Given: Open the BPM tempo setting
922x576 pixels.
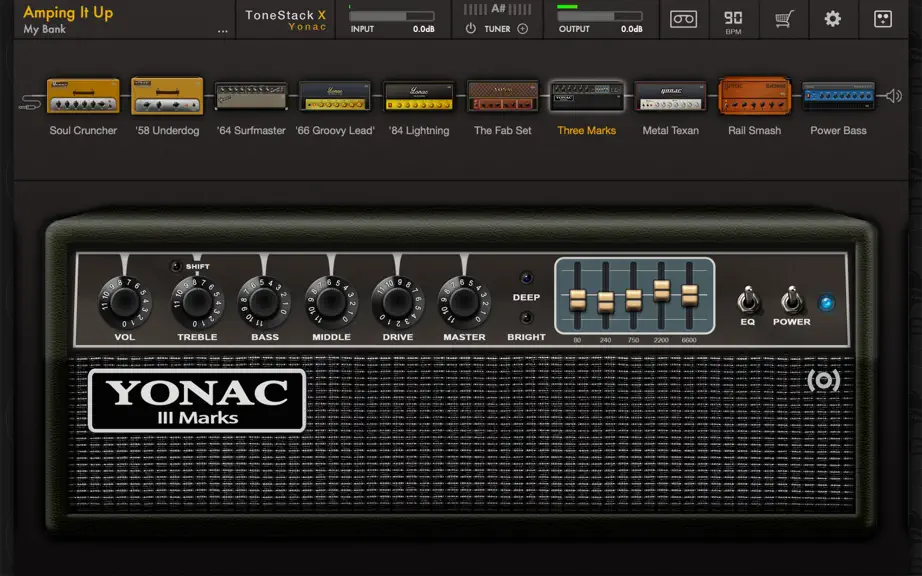Looking at the screenshot, I should [733, 22].
